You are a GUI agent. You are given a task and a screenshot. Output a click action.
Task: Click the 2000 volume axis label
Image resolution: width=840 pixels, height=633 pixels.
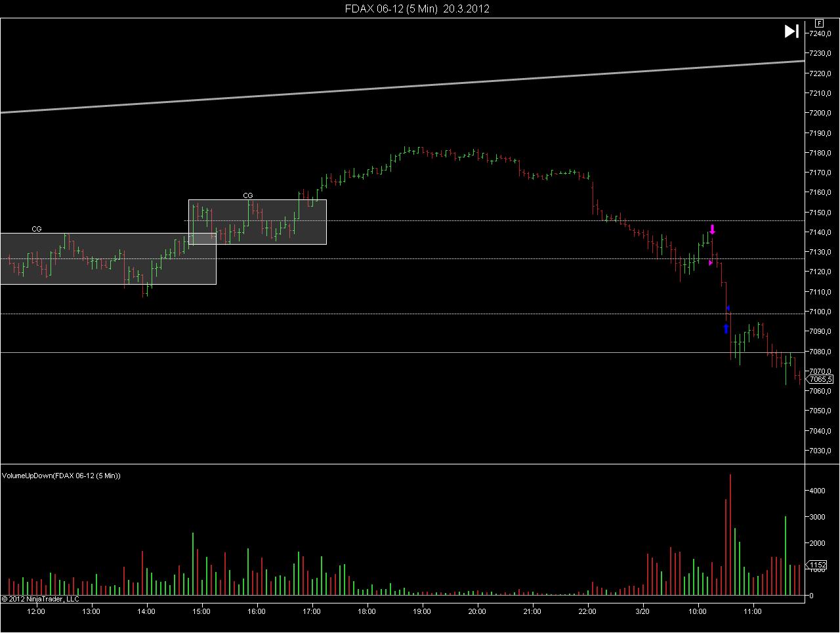(817, 543)
